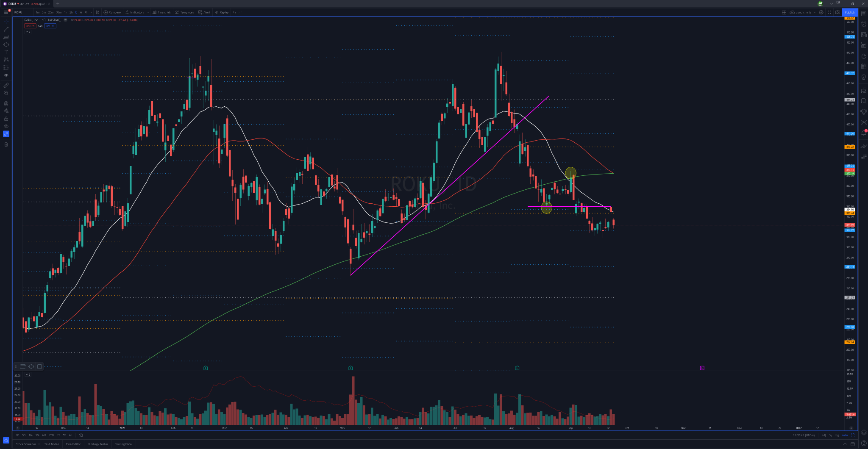Open the Stock Screener tab
The image size is (868, 449).
tap(26, 444)
